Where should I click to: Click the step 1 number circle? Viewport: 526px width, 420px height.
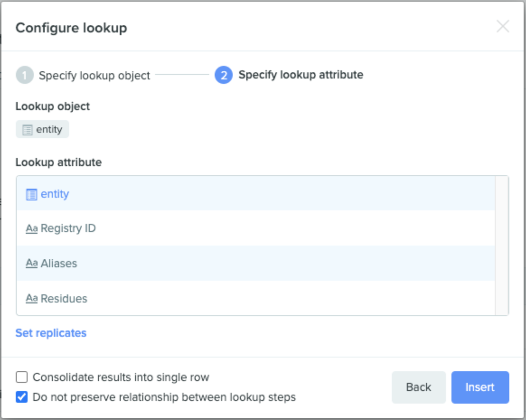tap(25, 75)
